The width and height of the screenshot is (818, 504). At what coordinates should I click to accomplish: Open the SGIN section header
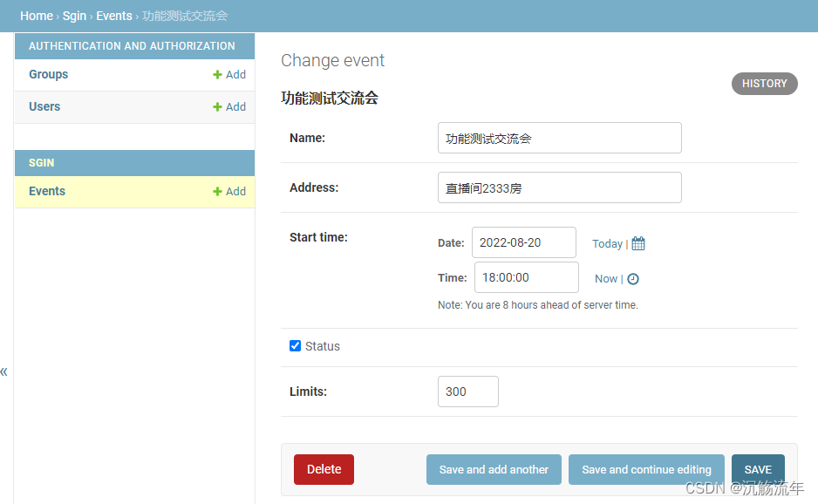point(41,163)
